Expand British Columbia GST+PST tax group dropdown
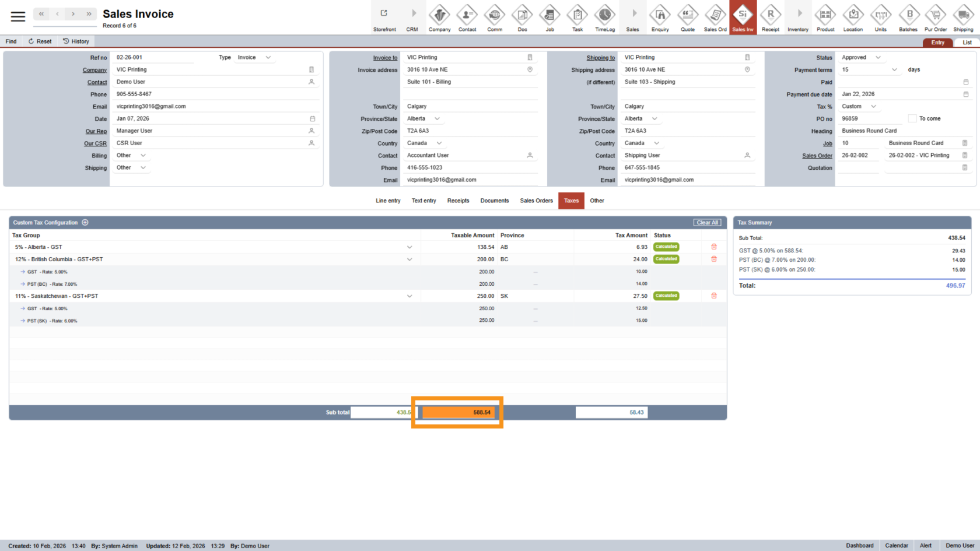This screenshot has width=980, height=551. (409, 259)
